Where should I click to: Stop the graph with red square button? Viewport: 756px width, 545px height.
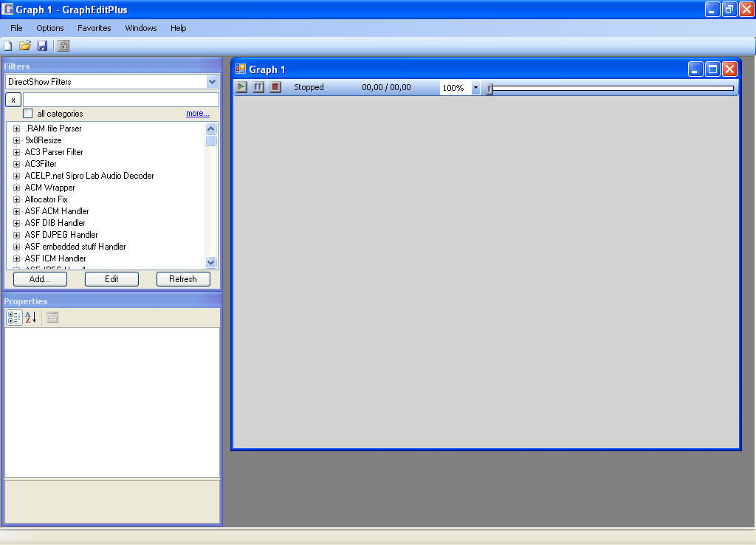(x=275, y=87)
